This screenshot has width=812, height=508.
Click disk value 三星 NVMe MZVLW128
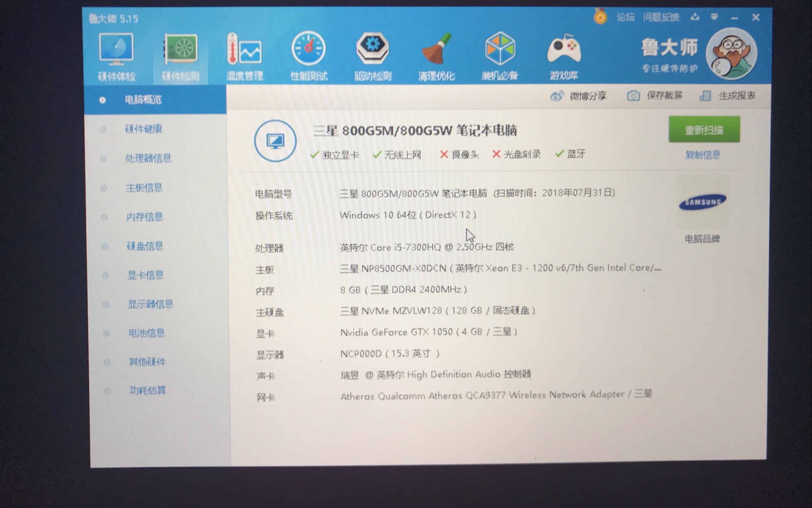point(438,311)
